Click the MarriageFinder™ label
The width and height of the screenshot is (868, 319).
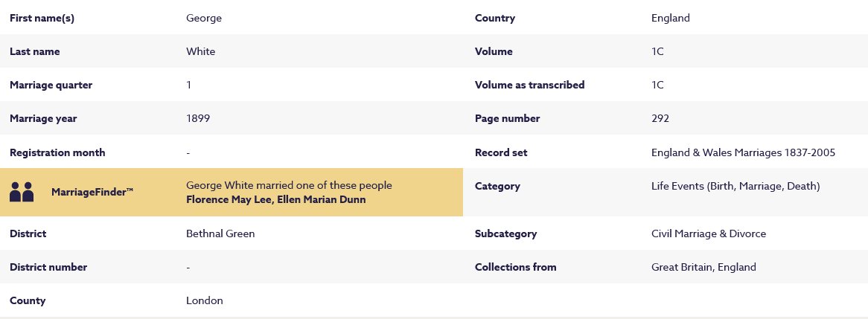[x=92, y=193]
